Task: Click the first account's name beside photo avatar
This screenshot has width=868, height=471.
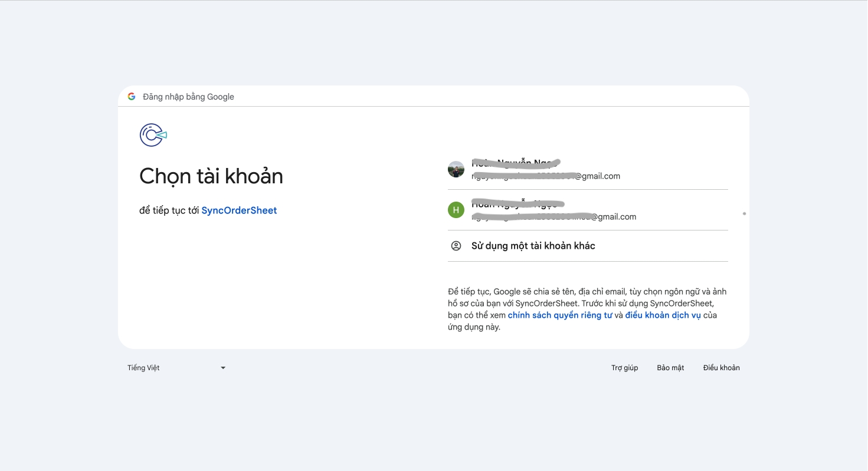Action: (515, 163)
